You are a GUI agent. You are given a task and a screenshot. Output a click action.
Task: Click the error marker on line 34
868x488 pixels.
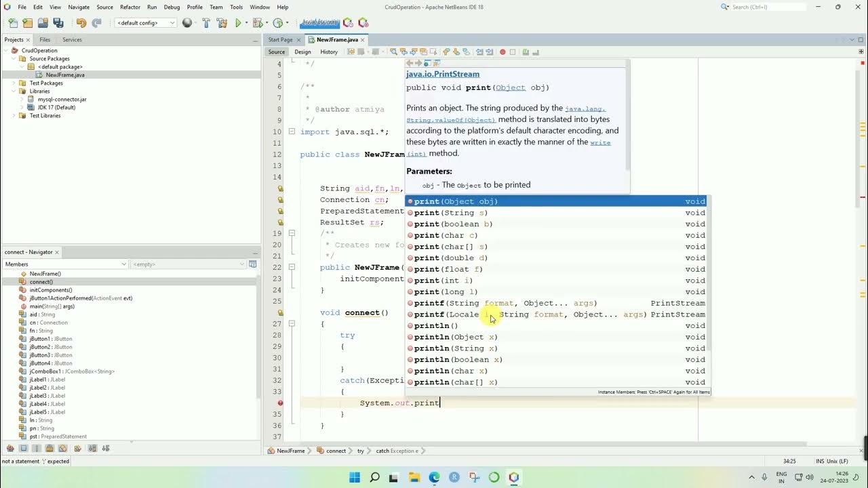280,403
